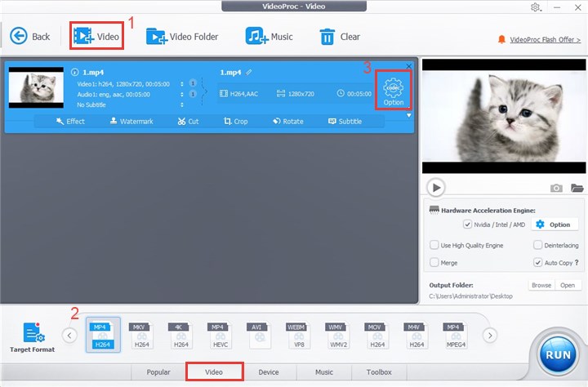Open the Rotate tool
Image resolution: width=588 pixels, height=387 pixels.
(x=288, y=121)
